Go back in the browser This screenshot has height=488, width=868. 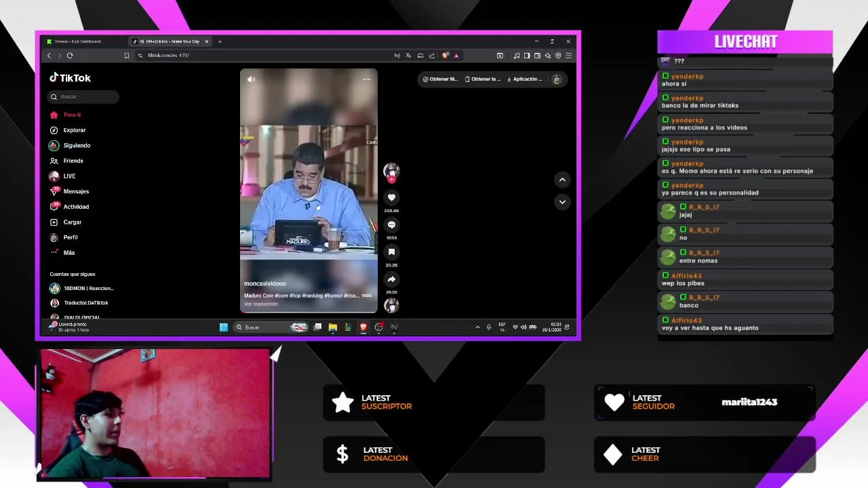(x=49, y=56)
